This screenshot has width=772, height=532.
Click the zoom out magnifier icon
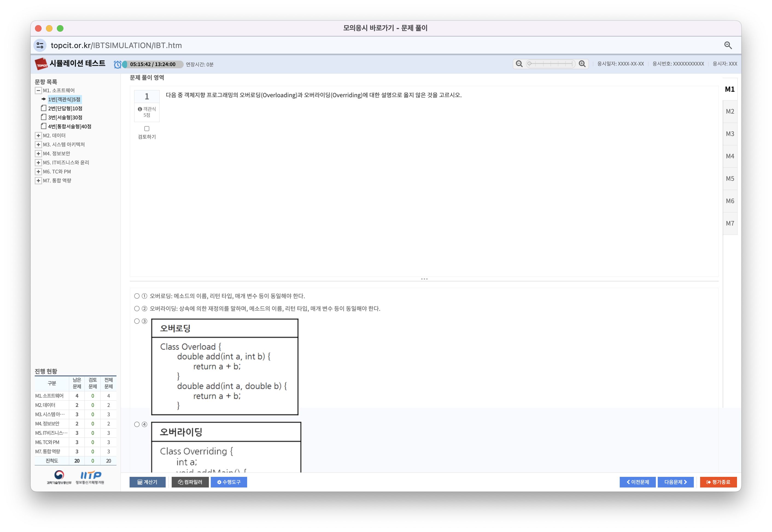coord(519,64)
